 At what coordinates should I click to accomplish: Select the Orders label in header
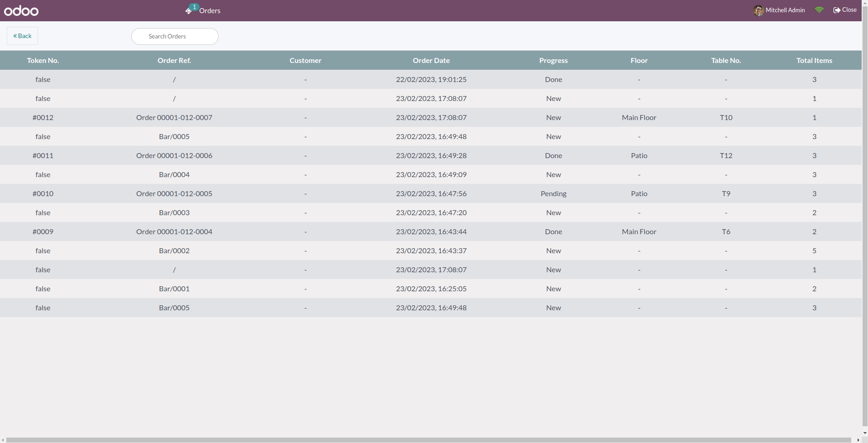pyautogui.click(x=210, y=10)
